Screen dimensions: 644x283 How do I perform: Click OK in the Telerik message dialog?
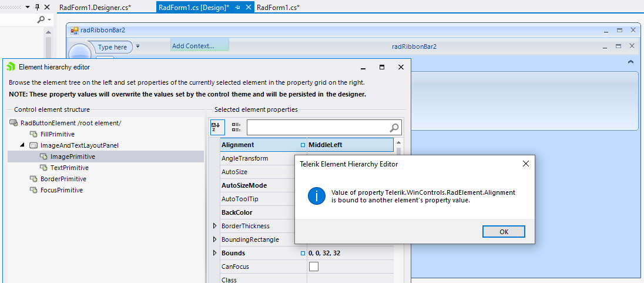click(x=504, y=232)
